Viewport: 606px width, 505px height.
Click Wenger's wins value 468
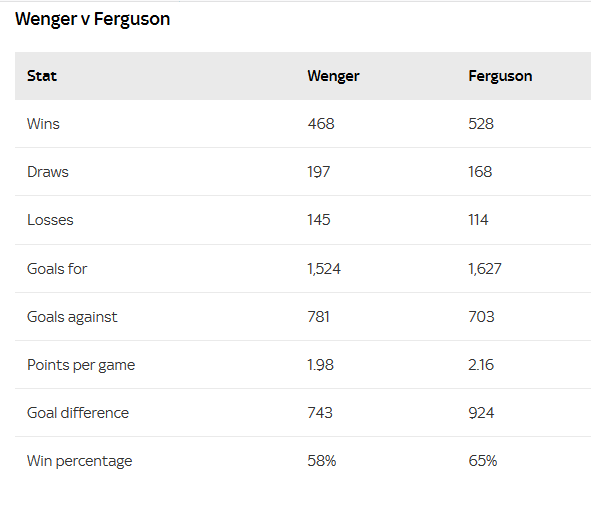click(321, 124)
